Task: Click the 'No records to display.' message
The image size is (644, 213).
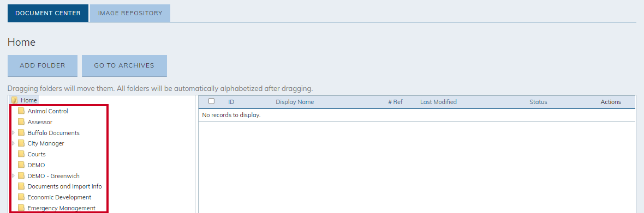Action: pos(231,115)
